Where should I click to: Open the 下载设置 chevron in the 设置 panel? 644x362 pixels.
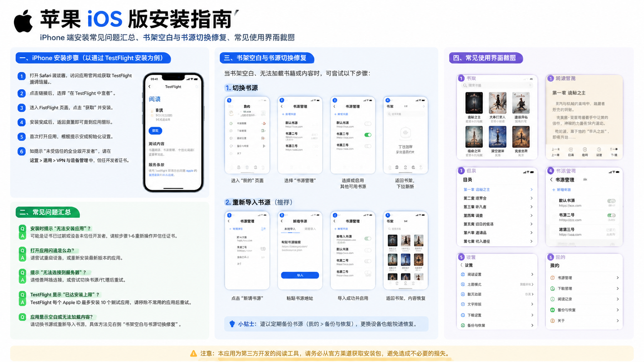pos(532,315)
